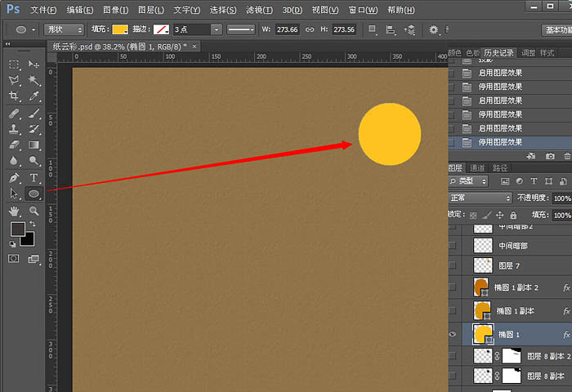Open the 滤镜 menu
Screen dimensions: 572x392
pos(259,10)
